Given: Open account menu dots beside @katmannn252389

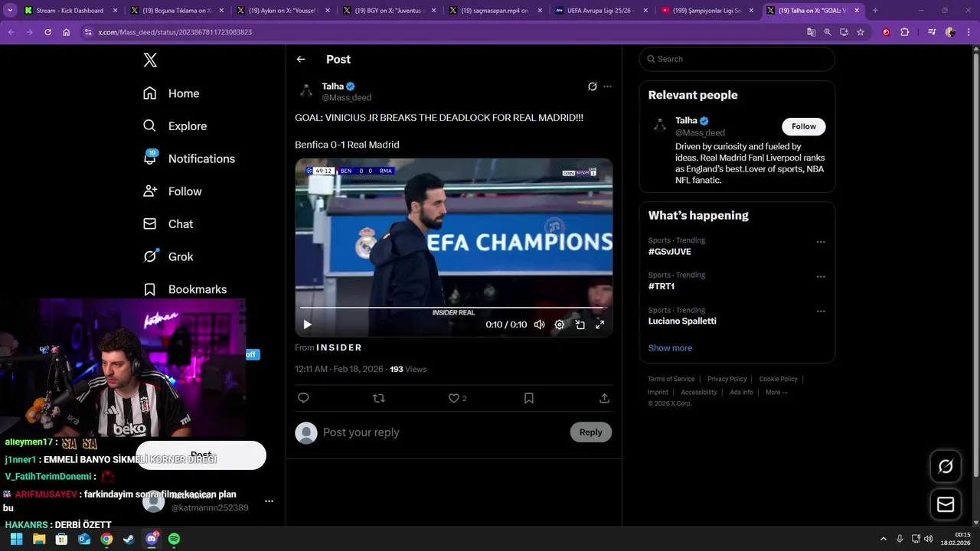Looking at the screenshot, I should 269,501.
